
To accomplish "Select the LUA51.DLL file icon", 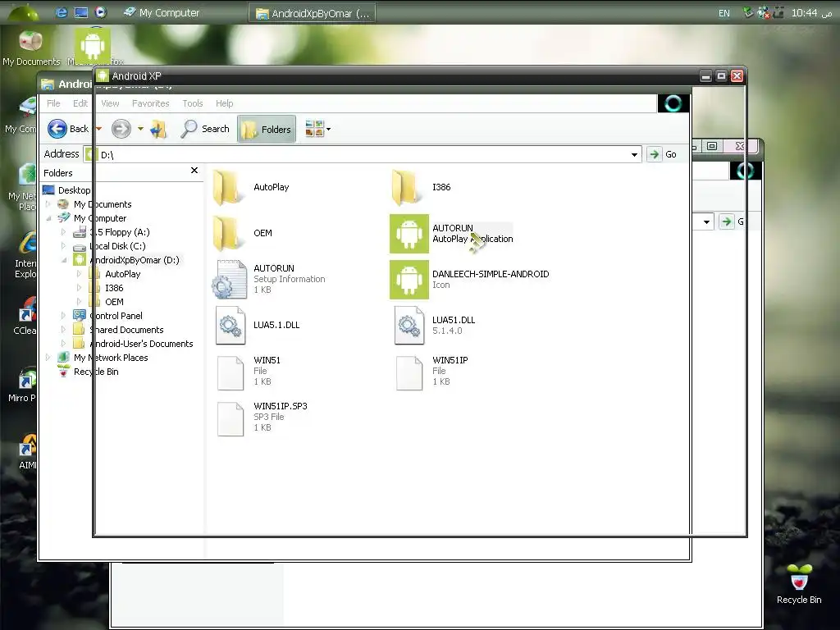I will [409, 325].
